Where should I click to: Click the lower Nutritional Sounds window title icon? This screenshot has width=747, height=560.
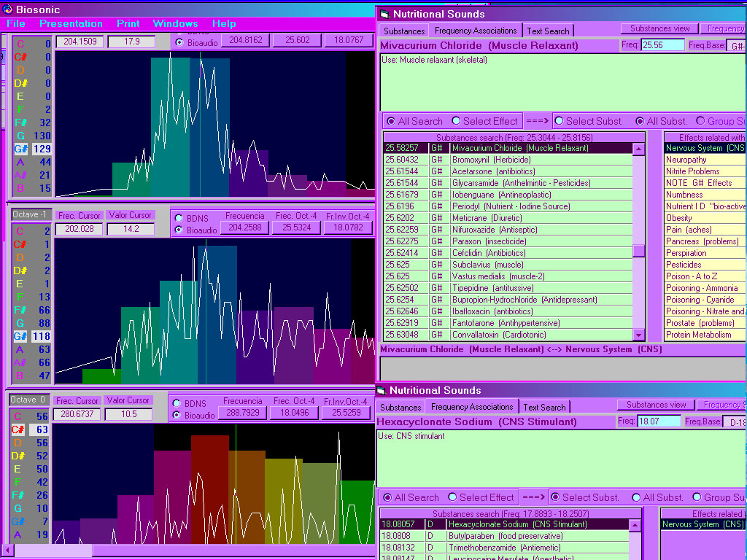[381, 390]
